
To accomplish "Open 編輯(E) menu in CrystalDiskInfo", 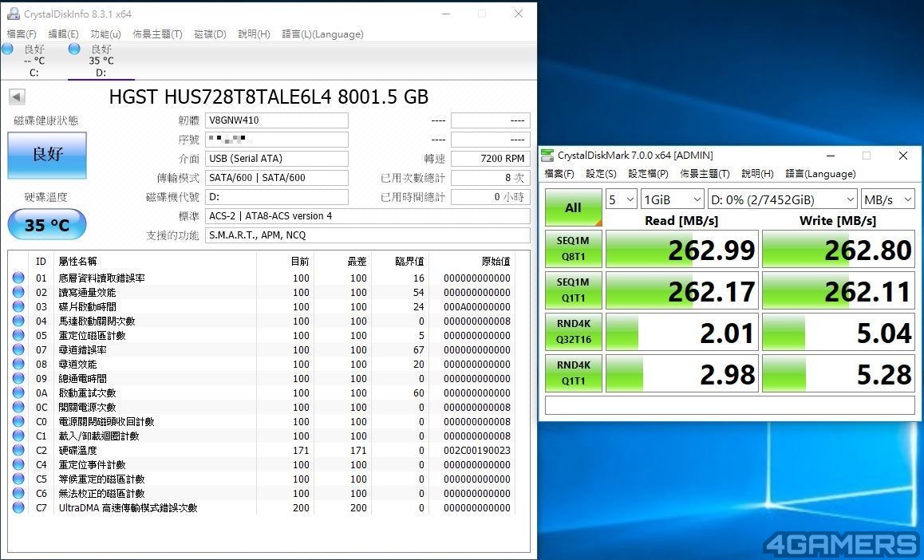I will point(63,34).
